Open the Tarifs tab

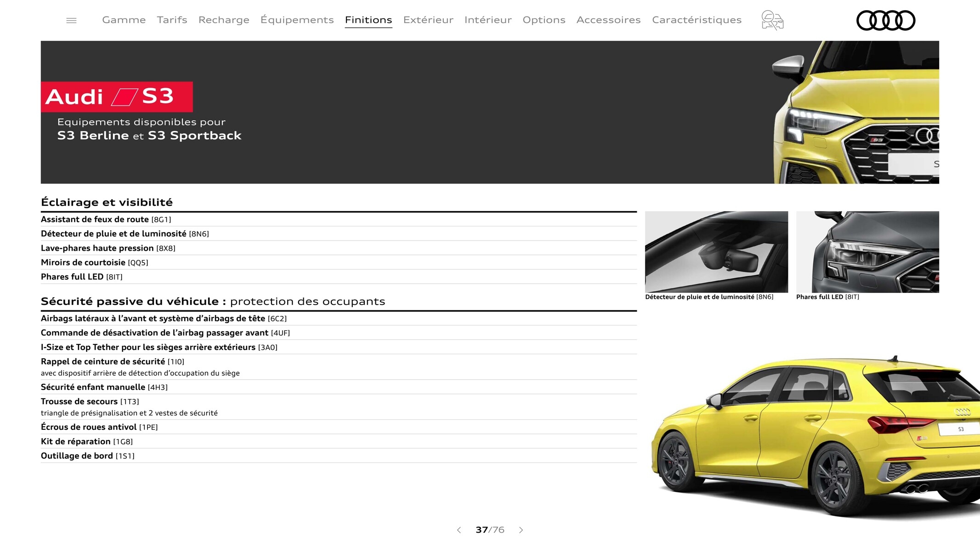pos(172,20)
